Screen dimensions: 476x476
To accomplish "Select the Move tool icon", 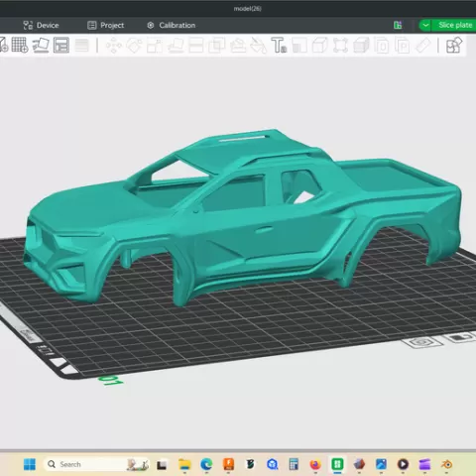I will click(114, 46).
